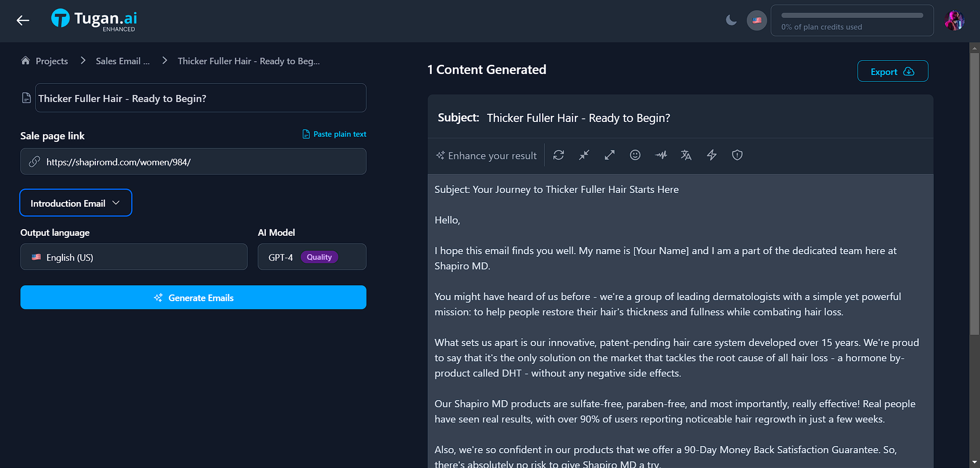Go back using the left arrow
The image size is (980, 468).
(23, 20)
